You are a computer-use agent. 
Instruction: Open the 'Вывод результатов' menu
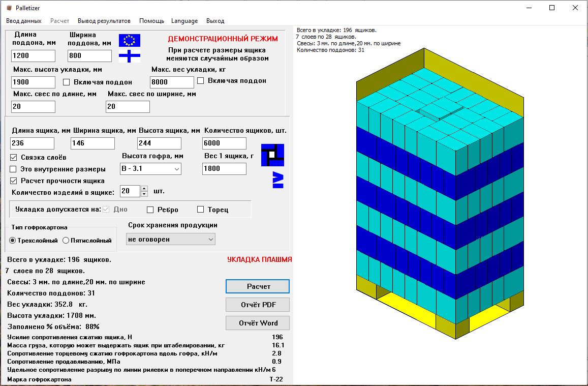[x=103, y=21]
